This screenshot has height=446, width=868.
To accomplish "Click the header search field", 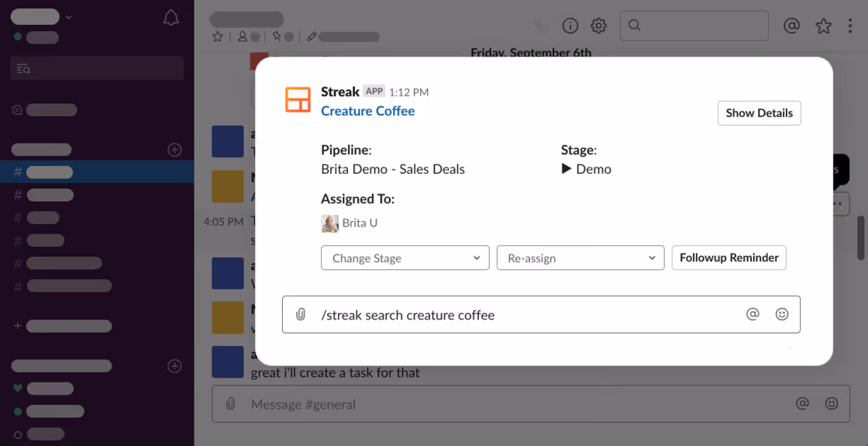I will pyautogui.click(x=694, y=26).
